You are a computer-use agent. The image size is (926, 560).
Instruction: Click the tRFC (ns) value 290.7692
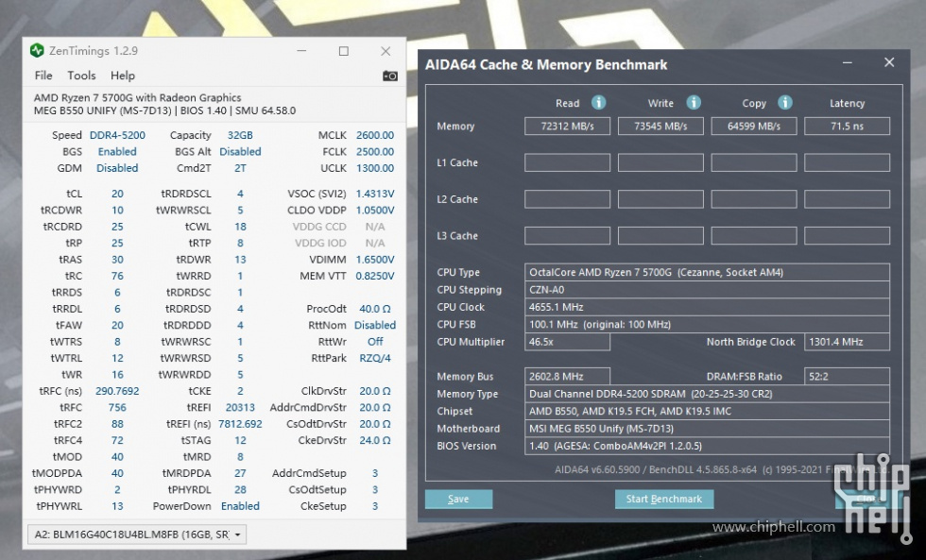pyautogui.click(x=117, y=391)
